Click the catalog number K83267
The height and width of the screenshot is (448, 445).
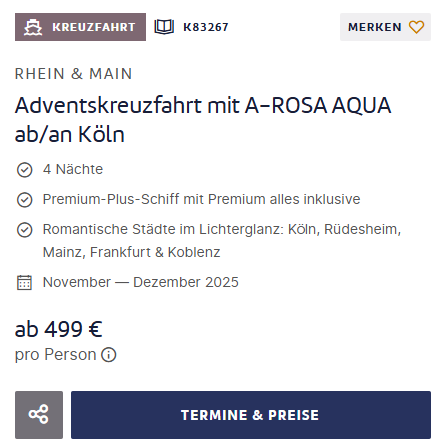[206, 27]
